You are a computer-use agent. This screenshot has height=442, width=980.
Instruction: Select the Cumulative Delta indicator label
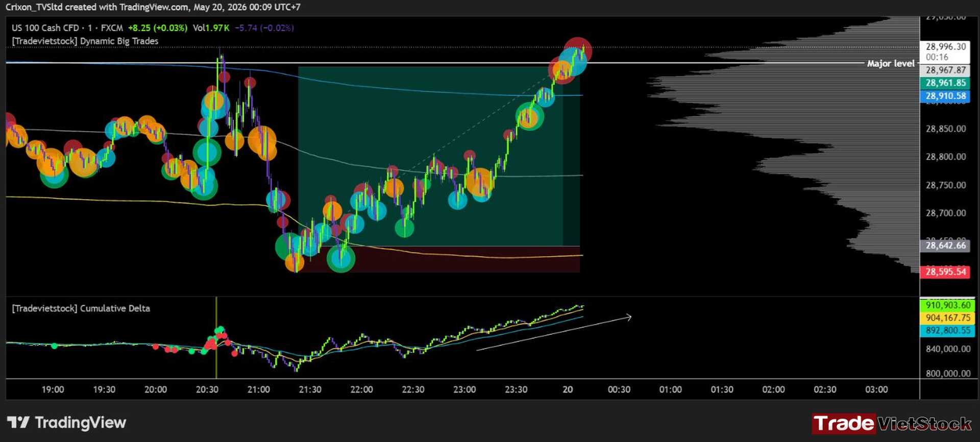pyautogui.click(x=81, y=308)
